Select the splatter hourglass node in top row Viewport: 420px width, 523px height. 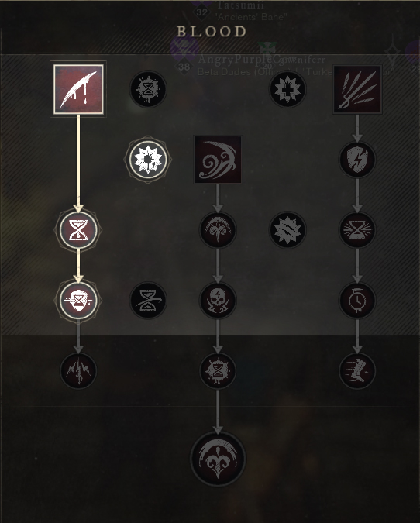click(148, 89)
